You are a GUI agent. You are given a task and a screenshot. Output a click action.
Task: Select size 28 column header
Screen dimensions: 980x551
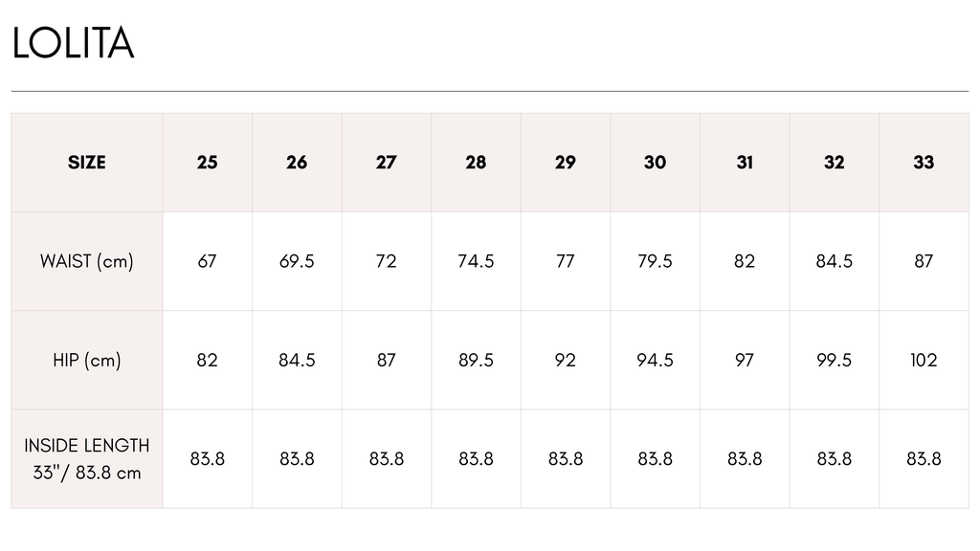pyautogui.click(x=476, y=163)
